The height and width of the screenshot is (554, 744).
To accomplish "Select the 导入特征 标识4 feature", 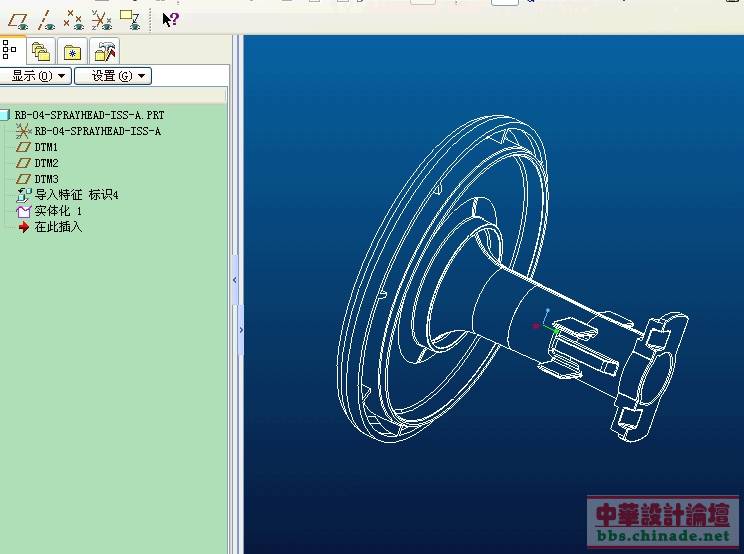I will point(76,195).
